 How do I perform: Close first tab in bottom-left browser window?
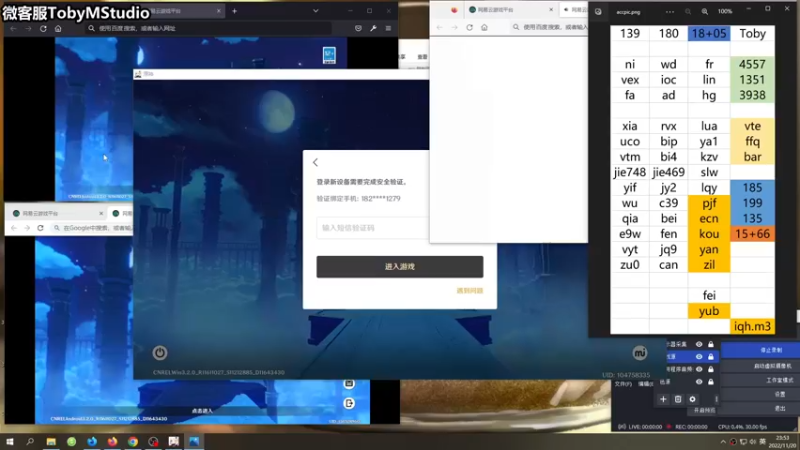(x=101, y=213)
